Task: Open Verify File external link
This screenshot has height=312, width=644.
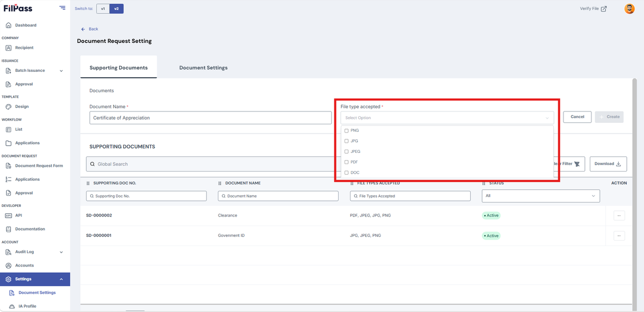Action: (x=594, y=9)
